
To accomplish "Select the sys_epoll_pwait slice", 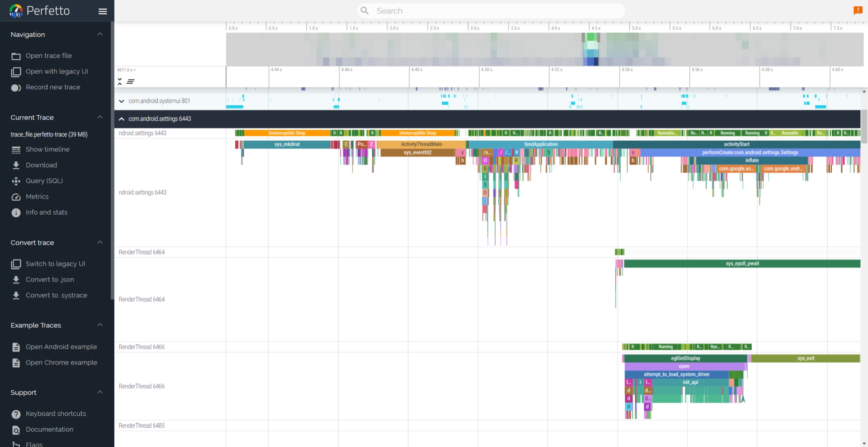I will click(742, 263).
